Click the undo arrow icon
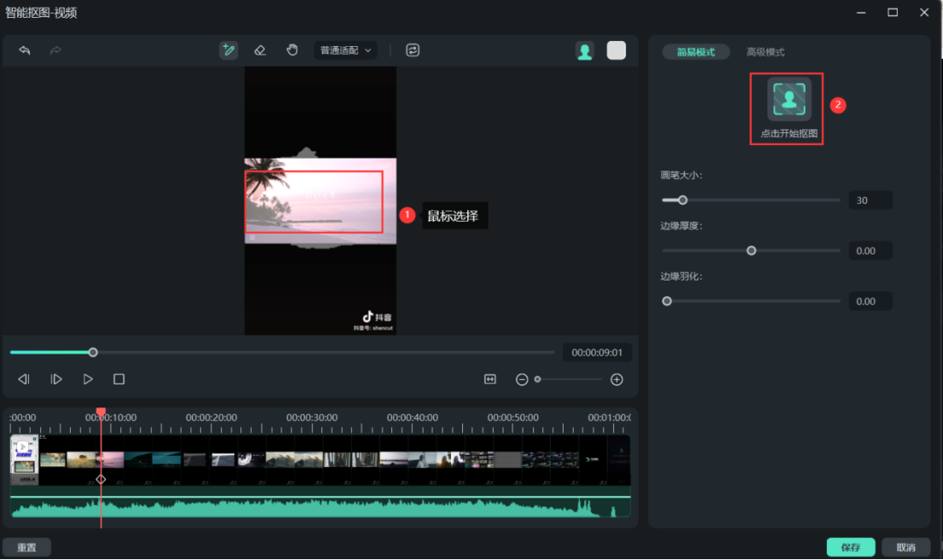The image size is (943, 560). point(25,50)
